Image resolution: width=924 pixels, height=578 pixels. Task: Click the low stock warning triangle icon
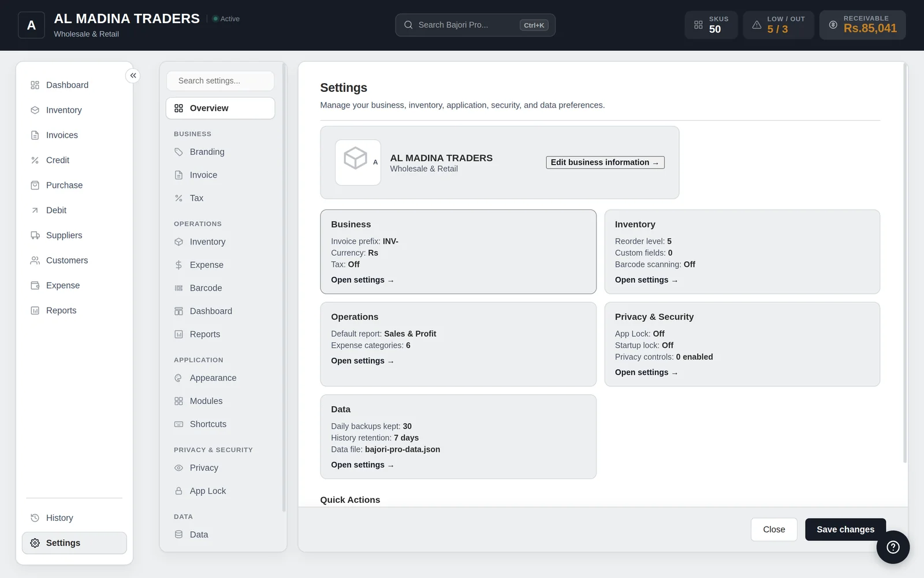point(757,25)
